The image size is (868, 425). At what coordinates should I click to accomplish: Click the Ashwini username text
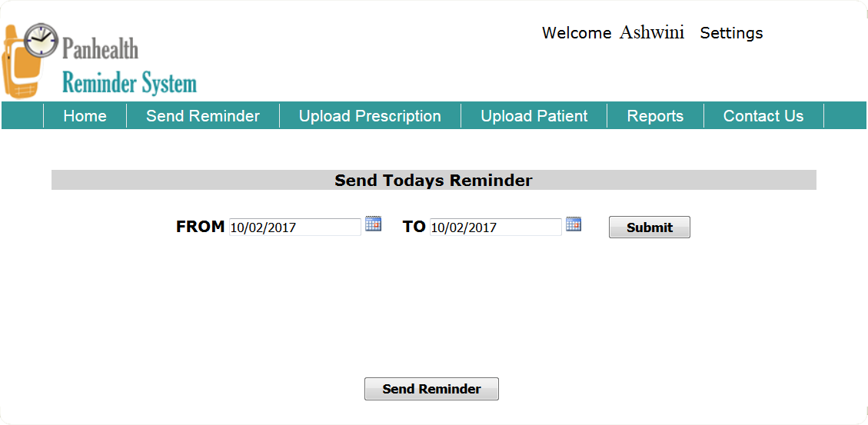pos(652,33)
